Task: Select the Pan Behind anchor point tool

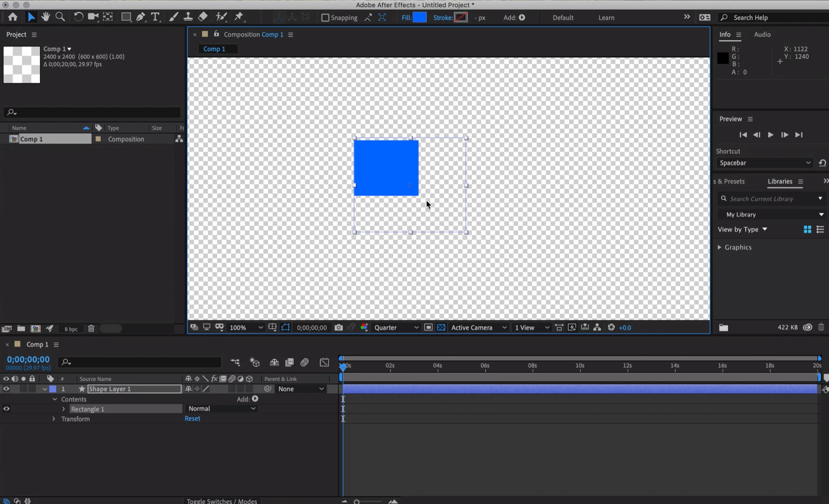Action: [x=108, y=17]
